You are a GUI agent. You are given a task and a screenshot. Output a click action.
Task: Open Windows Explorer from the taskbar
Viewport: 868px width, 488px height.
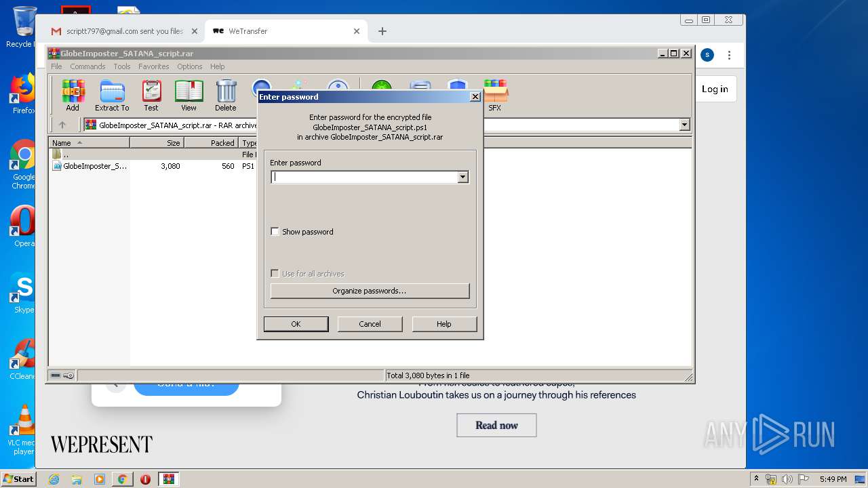point(77,479)
